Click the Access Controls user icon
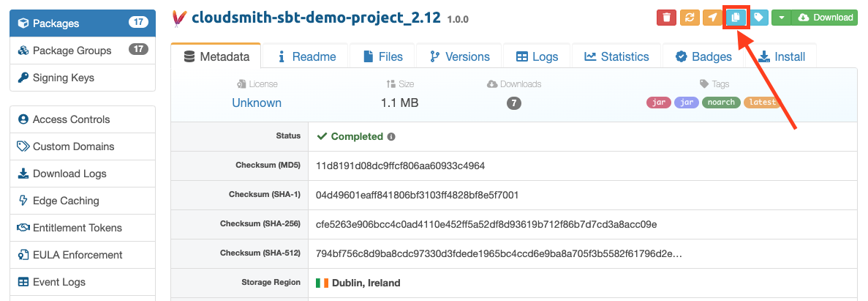868x301 pixels. coord(23,119)
